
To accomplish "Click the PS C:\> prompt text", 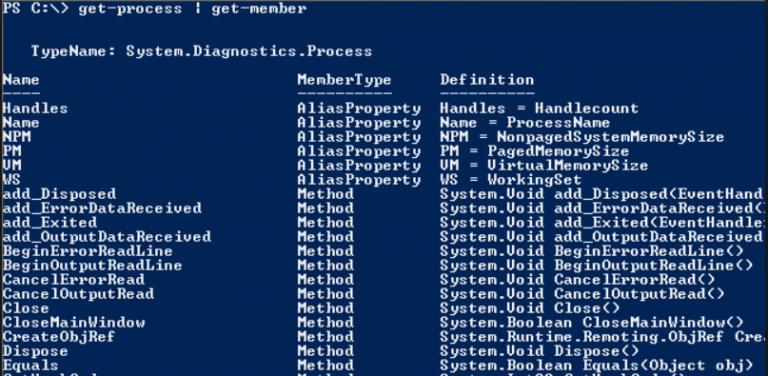I will pyautogui.click(x=36, y=9).
